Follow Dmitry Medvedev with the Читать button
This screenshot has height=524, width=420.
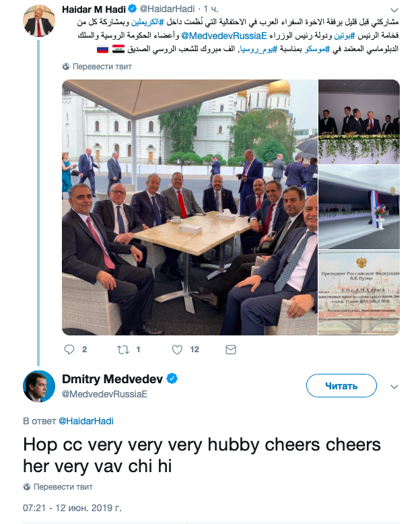341,386
